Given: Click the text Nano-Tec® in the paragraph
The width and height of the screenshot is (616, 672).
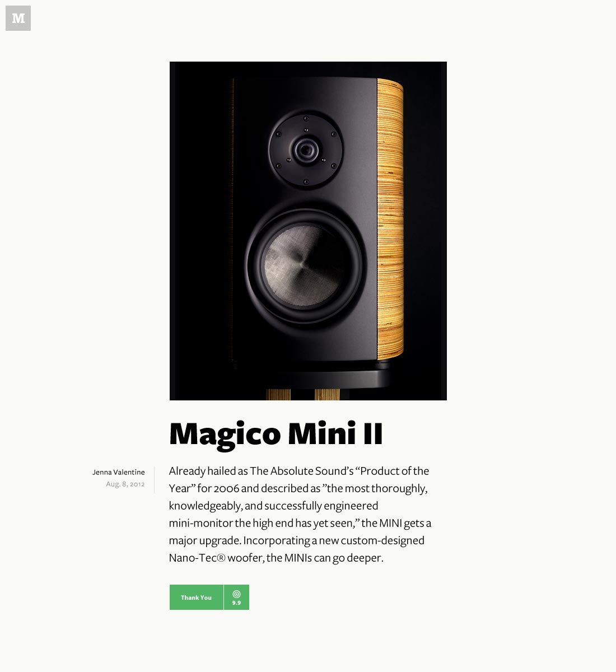Looking at the screenshot, I should pyautogui.click(x=197, y=558).
